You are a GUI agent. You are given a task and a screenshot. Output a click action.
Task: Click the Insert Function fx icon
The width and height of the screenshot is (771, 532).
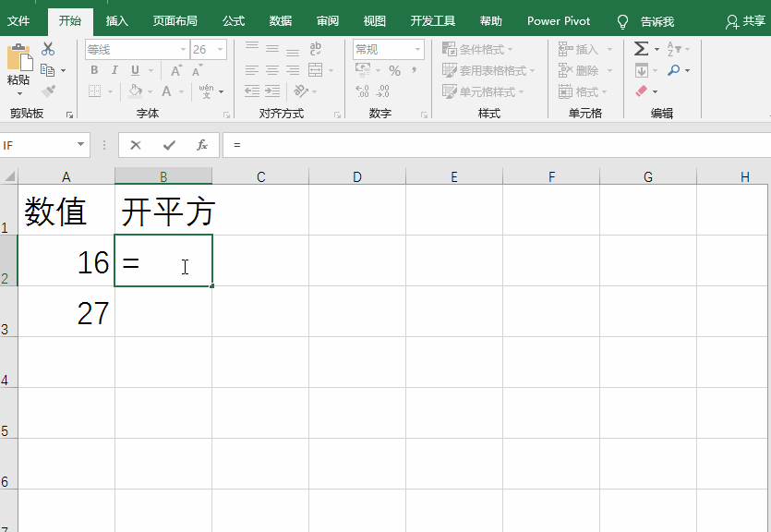[201, 145]
